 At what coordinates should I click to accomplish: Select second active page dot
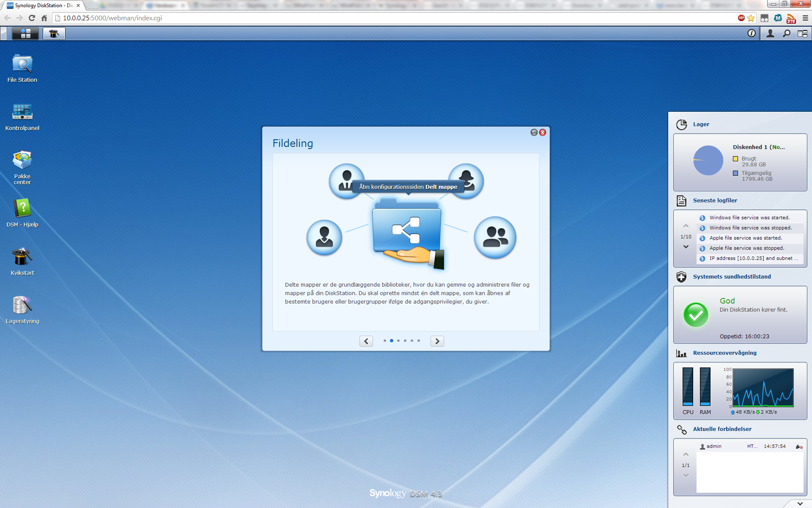point(392,341)
